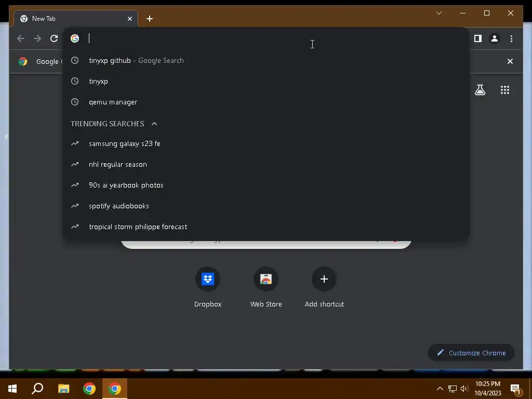Select the 'tinyxp' history suggestion
Screen dimensions: 532x399
[266, 81]
